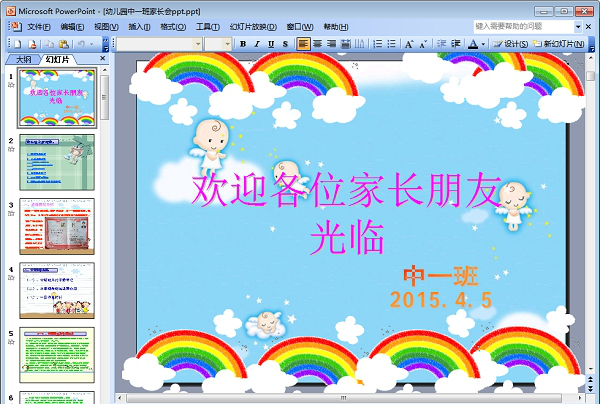Click the slide editor vertical scrollbar thumb

[x=590, y=76]
